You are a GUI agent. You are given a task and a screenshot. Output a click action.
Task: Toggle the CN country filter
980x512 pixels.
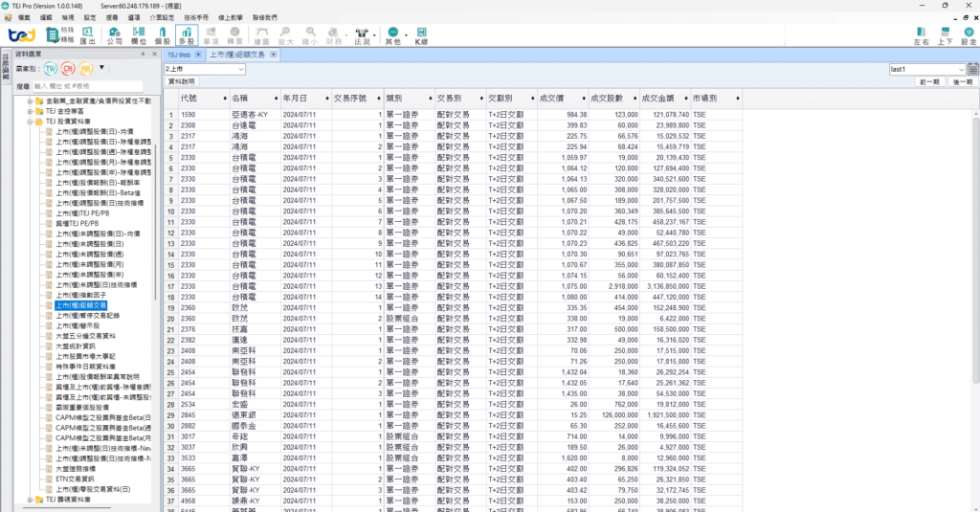coord(68,69)
